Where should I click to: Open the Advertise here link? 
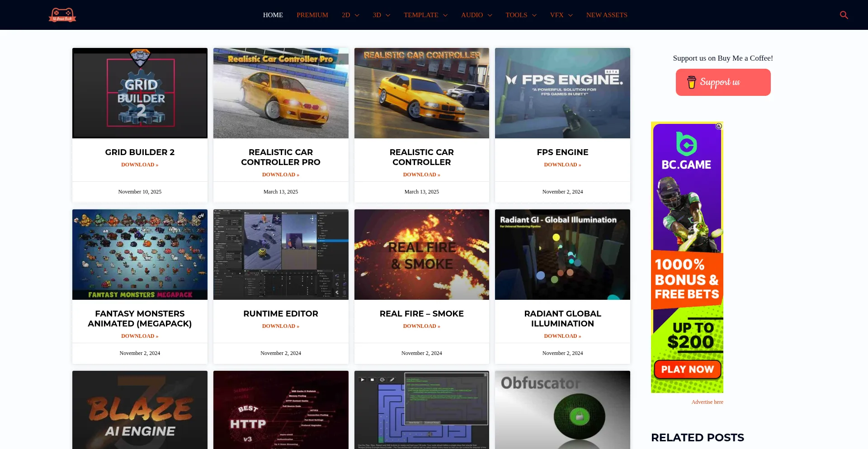coord(707,402)
